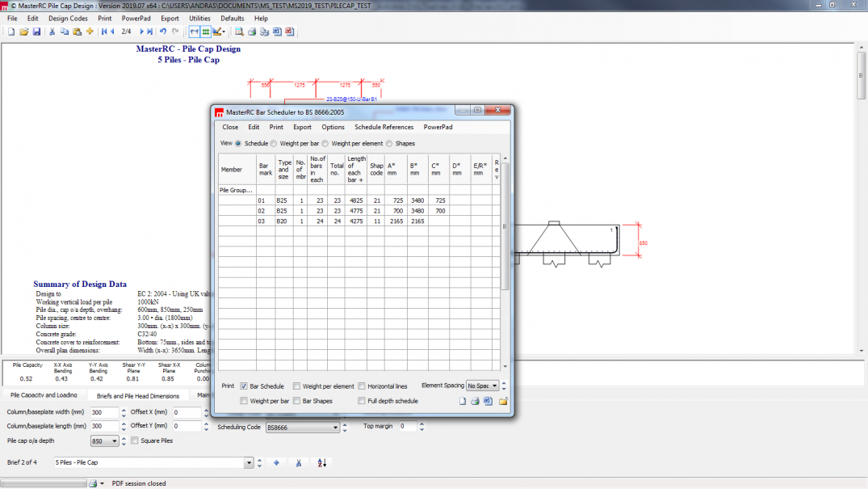This screenshot has width=868, height=489.
Task: Open file via folder toolbar icon
Action: pos(23,32)
